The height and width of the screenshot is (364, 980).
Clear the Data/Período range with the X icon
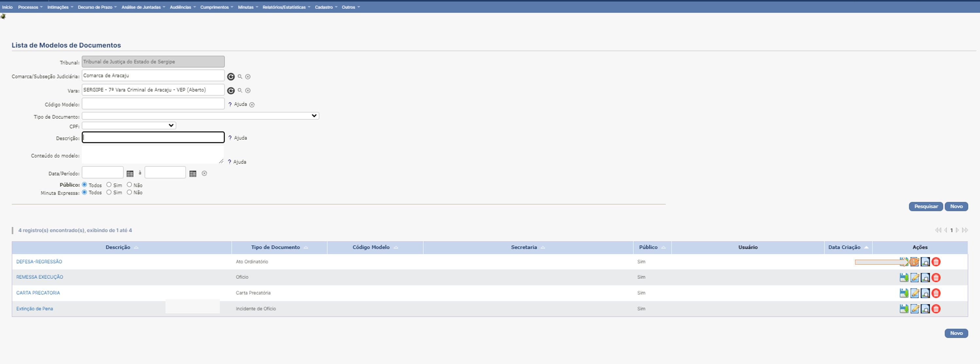204,173
